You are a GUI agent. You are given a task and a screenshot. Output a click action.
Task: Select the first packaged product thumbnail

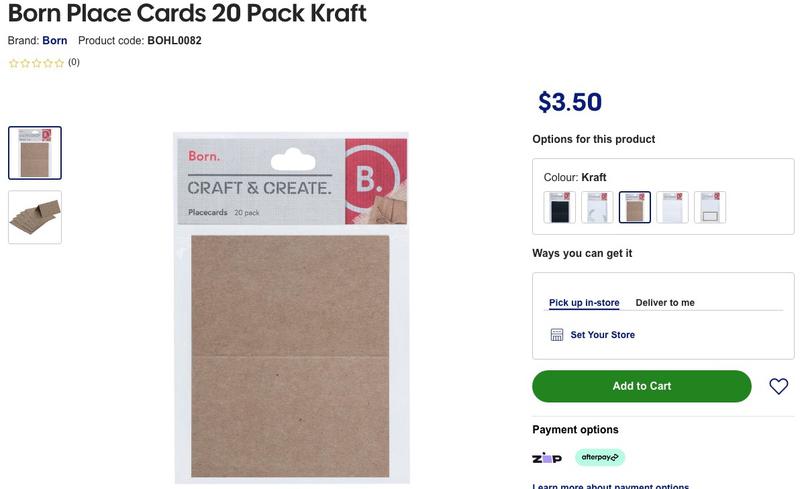(35, 153)
